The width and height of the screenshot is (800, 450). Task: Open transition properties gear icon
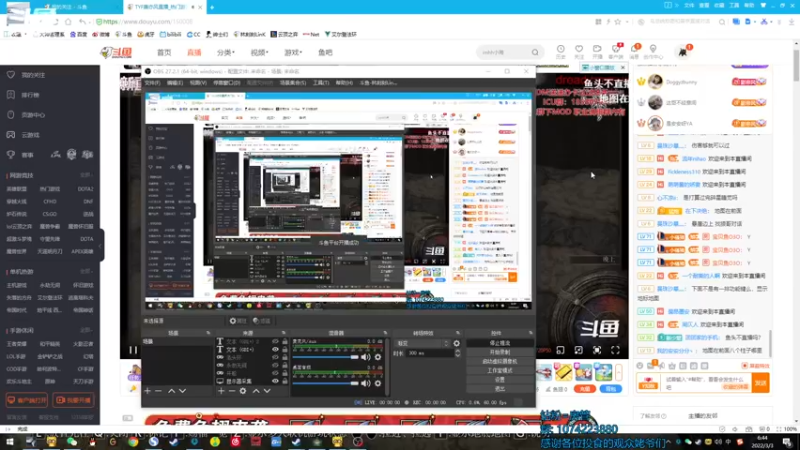(x=457, y=343)
